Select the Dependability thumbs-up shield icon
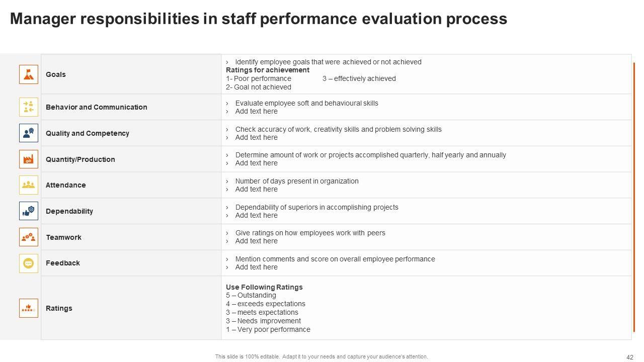 click(29, 211)
